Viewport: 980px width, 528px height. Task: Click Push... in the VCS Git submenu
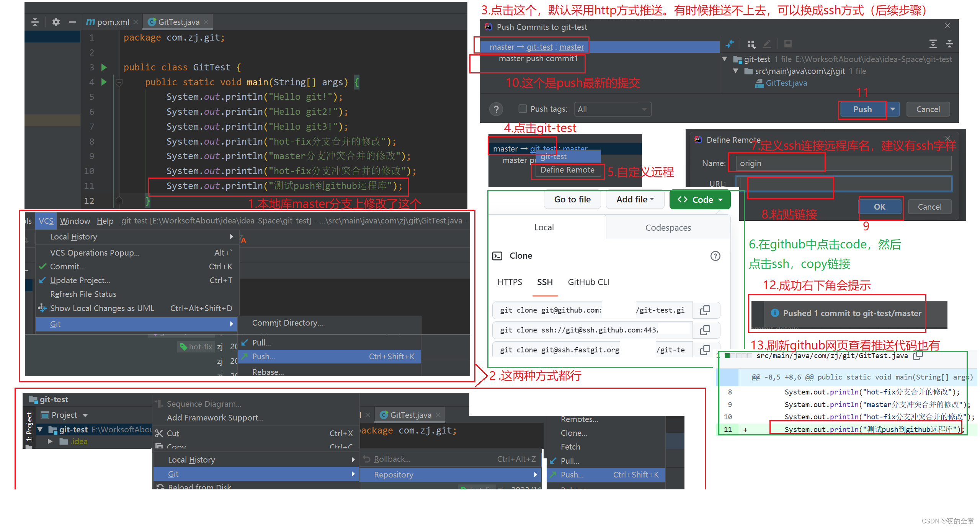tap(329, 357)
